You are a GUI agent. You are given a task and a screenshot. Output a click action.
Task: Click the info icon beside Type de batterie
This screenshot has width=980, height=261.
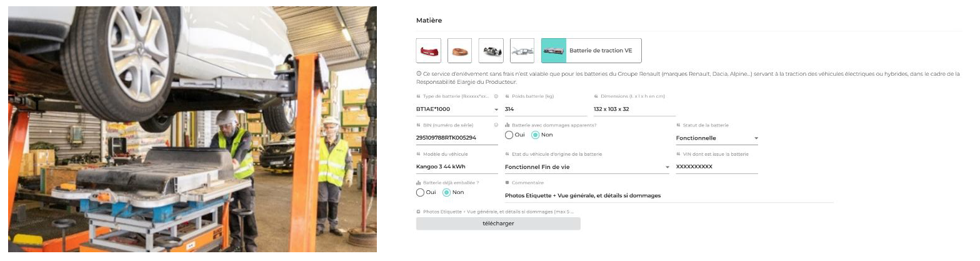click(x=496, y=96)
